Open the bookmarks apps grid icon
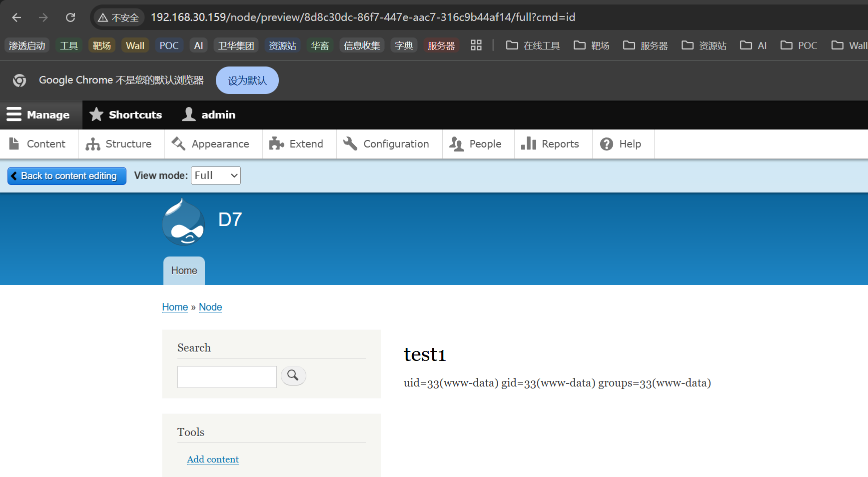This screenshot has height=477, width=868. (476, 45)
